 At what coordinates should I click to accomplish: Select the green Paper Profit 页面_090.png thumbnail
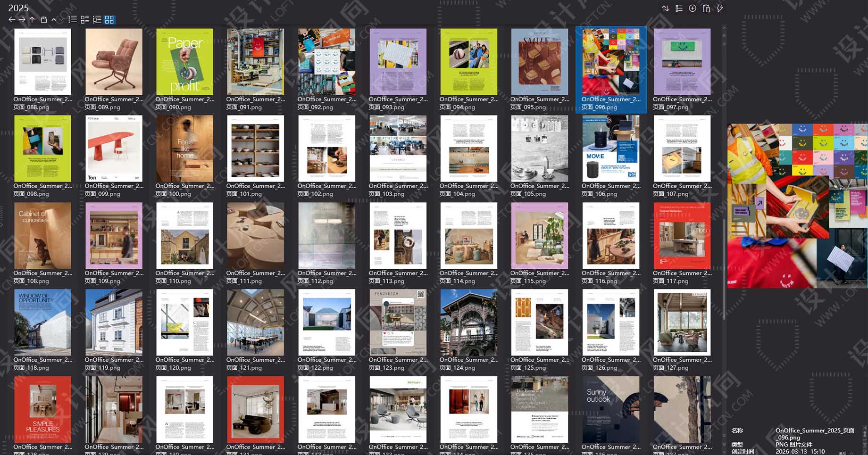[185, 61]
